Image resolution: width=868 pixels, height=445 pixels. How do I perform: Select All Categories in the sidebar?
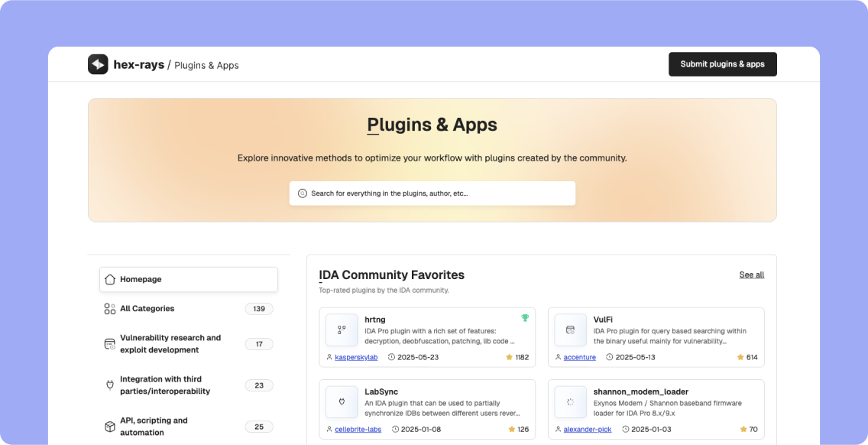pos(147,309)
